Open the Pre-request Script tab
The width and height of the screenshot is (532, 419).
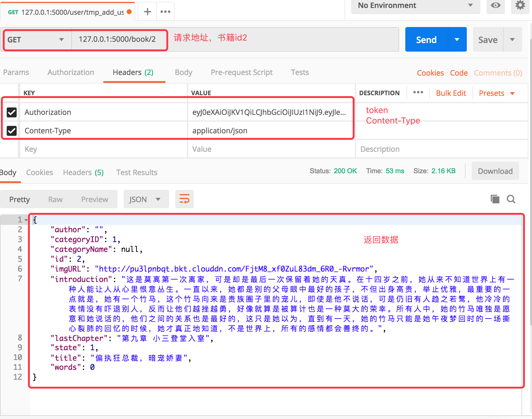[242, 72]
